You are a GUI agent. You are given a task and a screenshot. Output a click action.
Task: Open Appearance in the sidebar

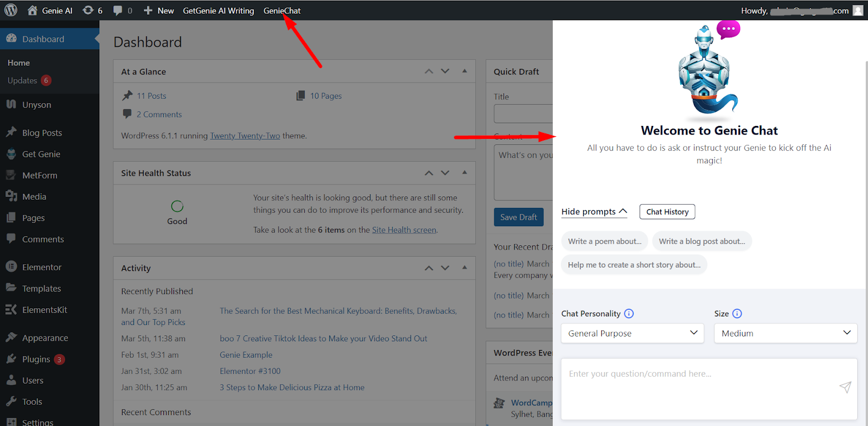[x=49, y=338]
